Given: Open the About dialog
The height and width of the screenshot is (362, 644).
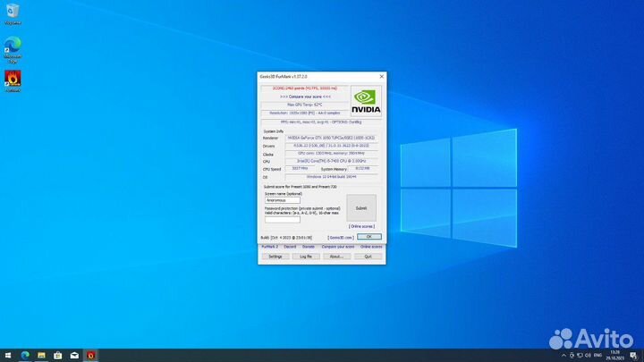Looking at the screenshot, I should (336, 257).
